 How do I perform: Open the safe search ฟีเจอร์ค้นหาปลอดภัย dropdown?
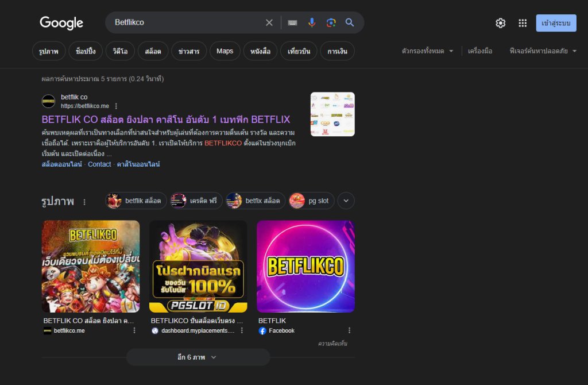[x=543, y=51]
